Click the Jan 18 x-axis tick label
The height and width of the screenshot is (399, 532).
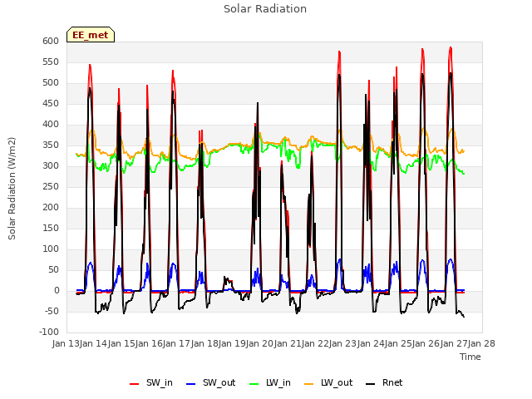pyautogui.click(x=204, y=343)
